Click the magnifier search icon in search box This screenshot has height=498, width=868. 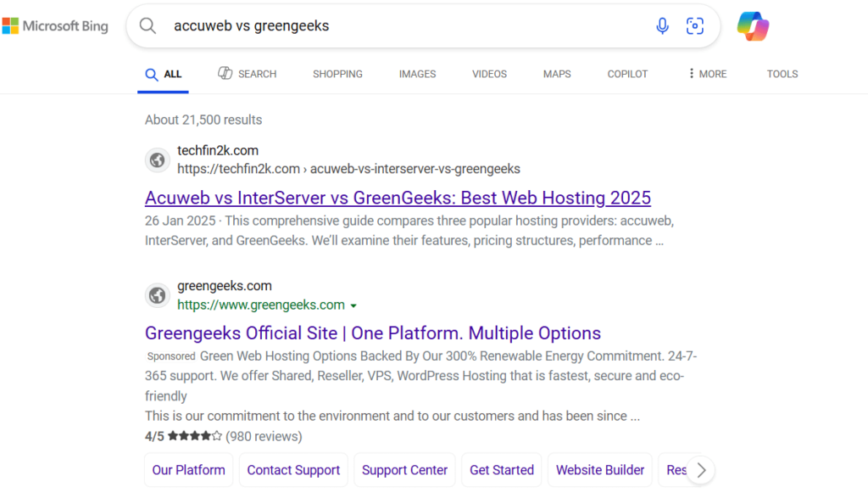147,25
